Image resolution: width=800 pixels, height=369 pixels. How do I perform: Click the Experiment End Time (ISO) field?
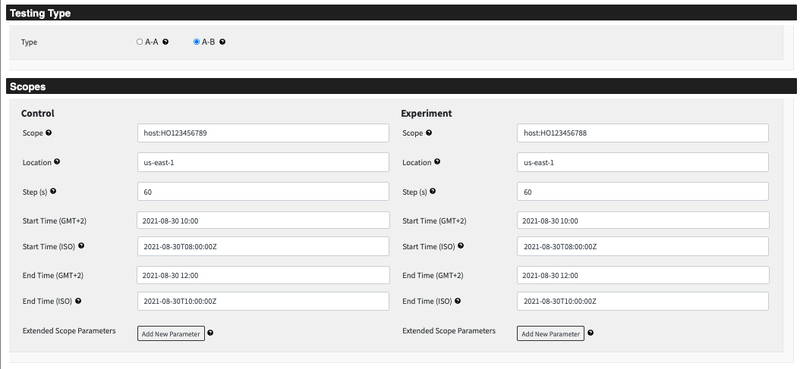click(643, 301)
